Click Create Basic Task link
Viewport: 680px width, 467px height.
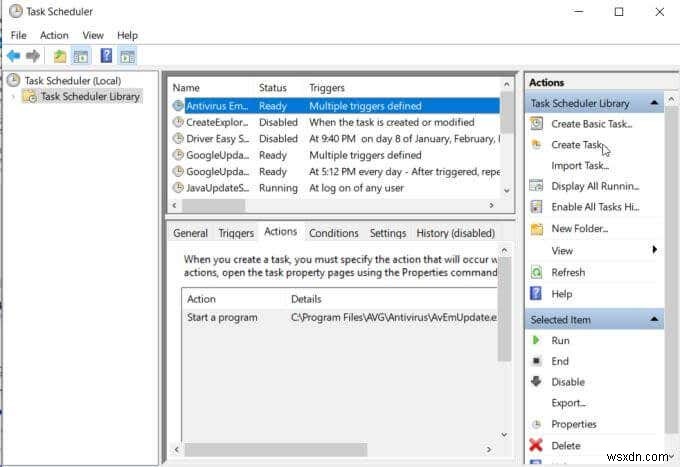[592, 124]
